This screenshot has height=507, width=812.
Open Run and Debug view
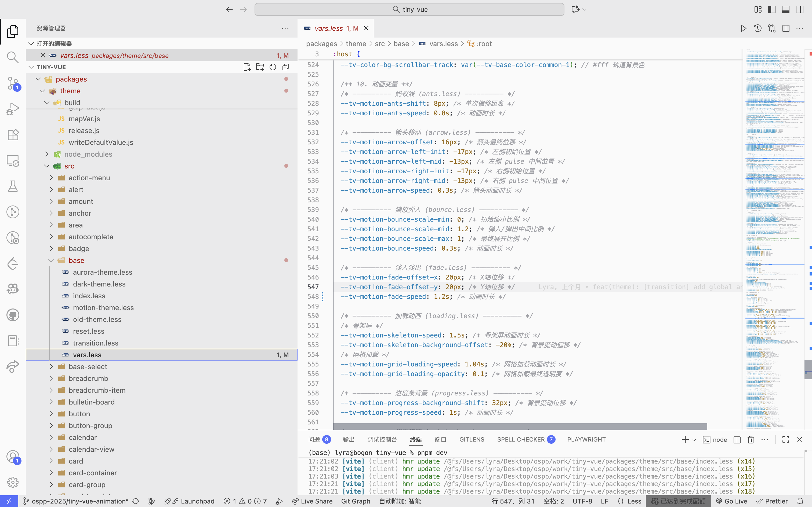coord(13,109)
